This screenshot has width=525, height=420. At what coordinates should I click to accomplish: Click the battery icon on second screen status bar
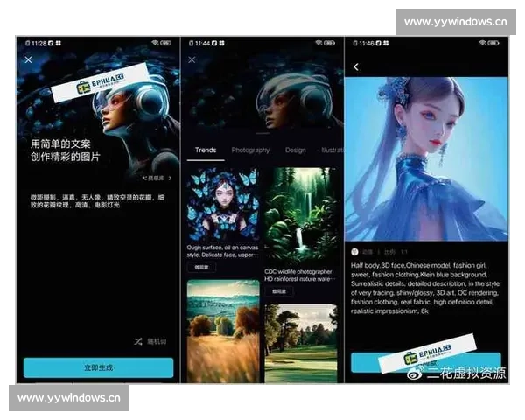330,43
